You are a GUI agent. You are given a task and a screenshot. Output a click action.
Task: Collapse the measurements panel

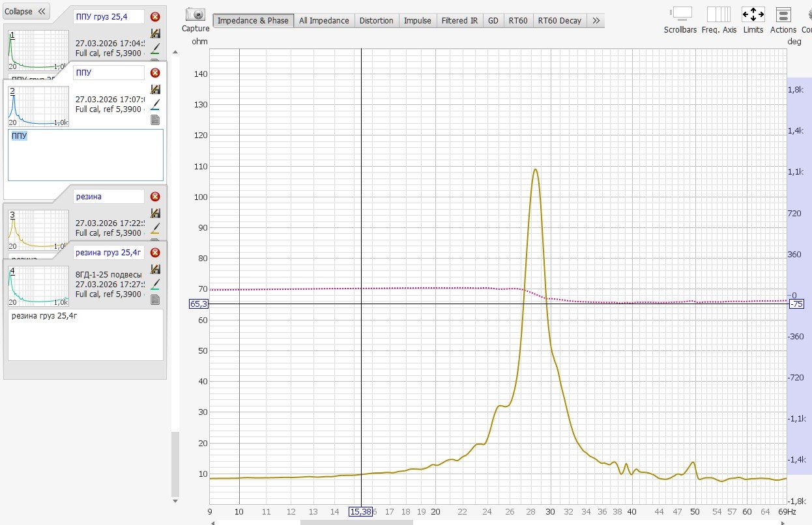[25, 11]
